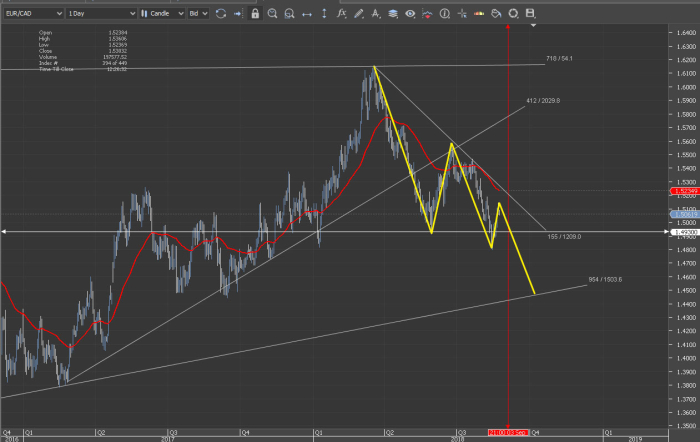Image resolution: width=700 pixels, height=442 pixels.
Task: Click the save chart floppy icon
Action: (x=530, y=14)
